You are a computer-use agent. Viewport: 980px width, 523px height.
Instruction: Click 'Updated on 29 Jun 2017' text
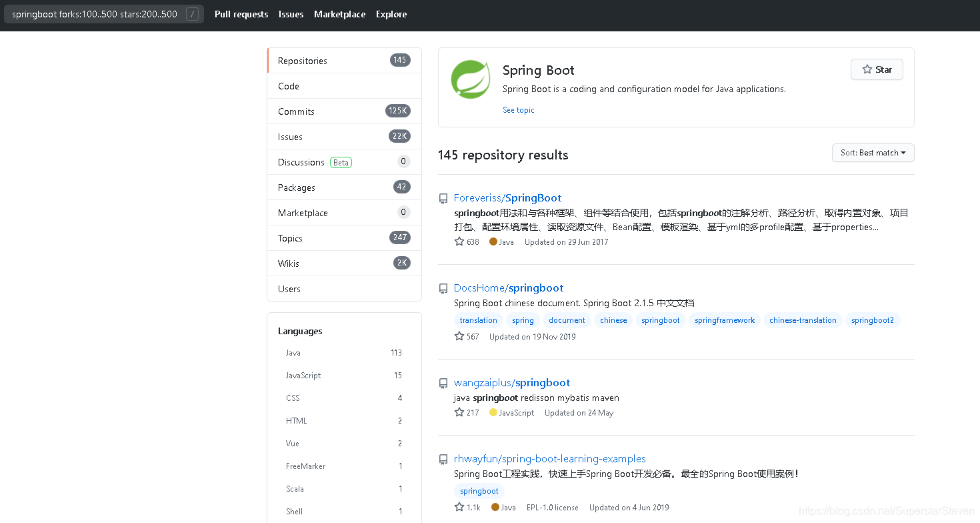click(567, 242)
